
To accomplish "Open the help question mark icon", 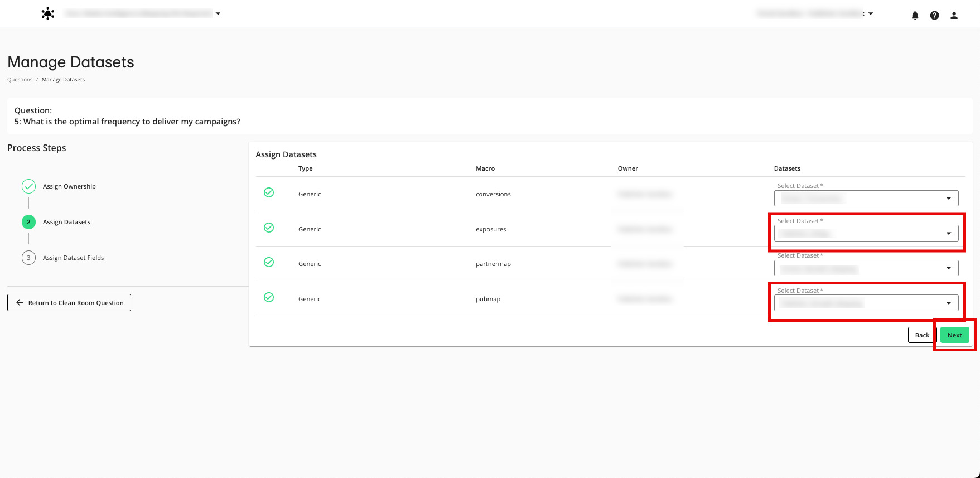I will click(934, 16).
